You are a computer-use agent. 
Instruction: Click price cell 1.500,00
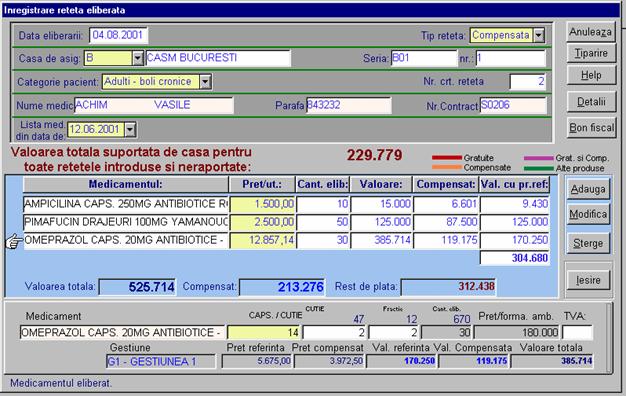coord(262,204)
